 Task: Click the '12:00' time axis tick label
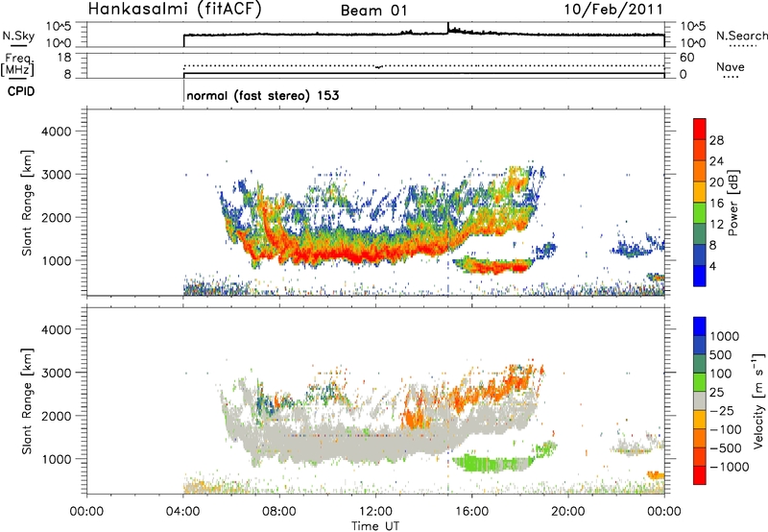375,512
